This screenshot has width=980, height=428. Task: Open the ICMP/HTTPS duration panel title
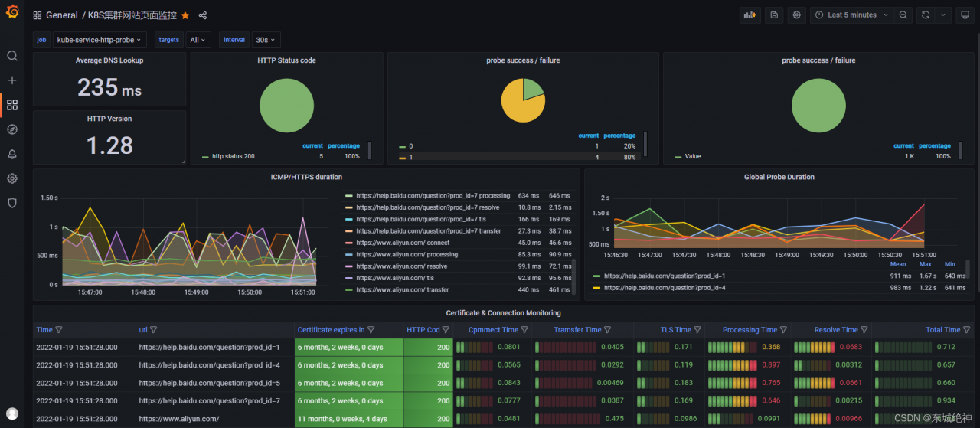[x=306, y=177]
